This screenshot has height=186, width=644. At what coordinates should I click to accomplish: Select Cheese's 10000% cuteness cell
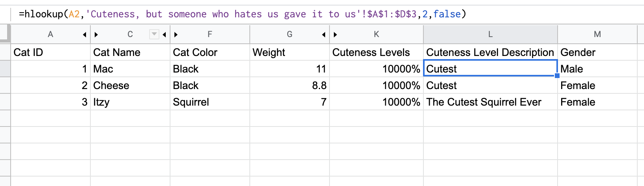(x=376, y=85)
